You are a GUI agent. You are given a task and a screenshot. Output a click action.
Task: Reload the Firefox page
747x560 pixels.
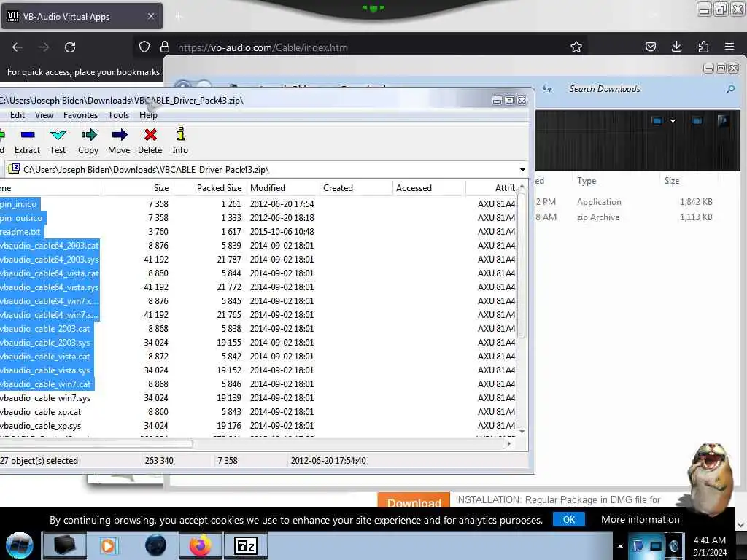(70, 47)
